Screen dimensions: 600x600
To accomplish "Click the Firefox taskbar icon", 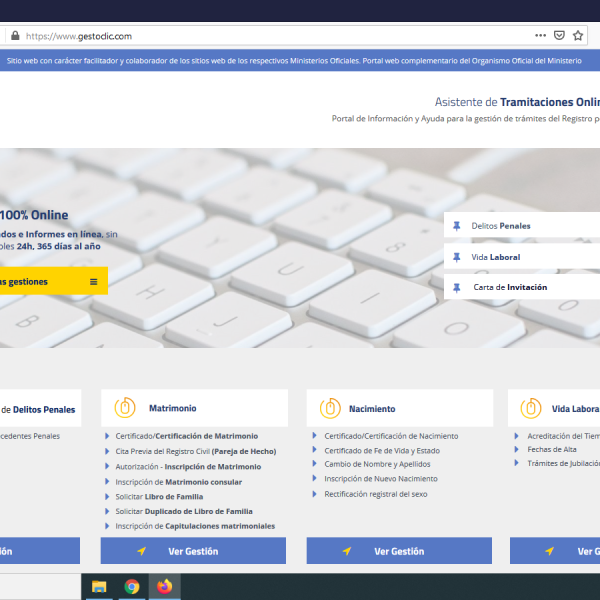I will tap(164, 586).
